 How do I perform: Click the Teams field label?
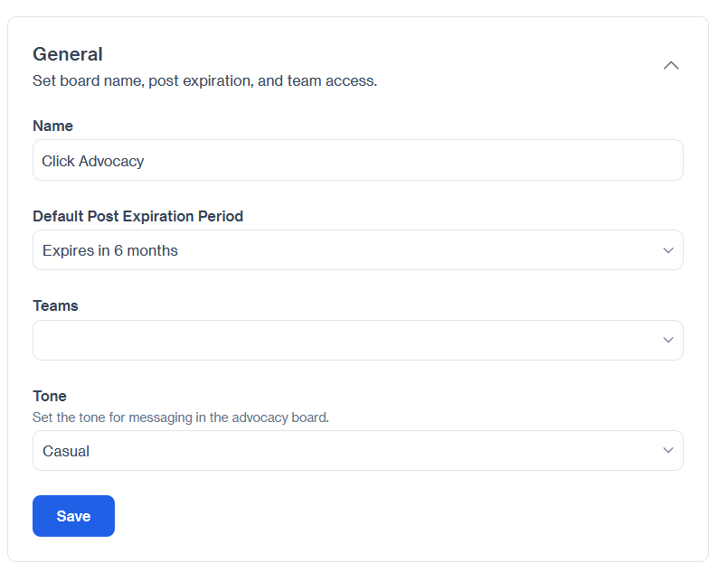tap(55, 305)
